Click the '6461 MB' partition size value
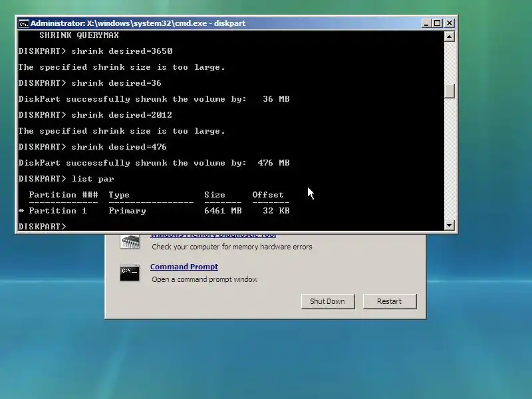 point(223,211)
